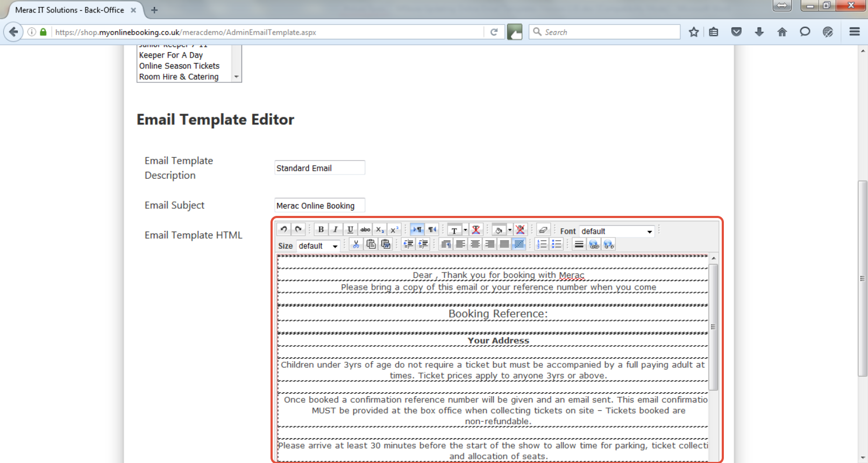The width and height of the screenshot is (868, 463).
Task: Clear the background color
Action: click(x=520, y=230)
